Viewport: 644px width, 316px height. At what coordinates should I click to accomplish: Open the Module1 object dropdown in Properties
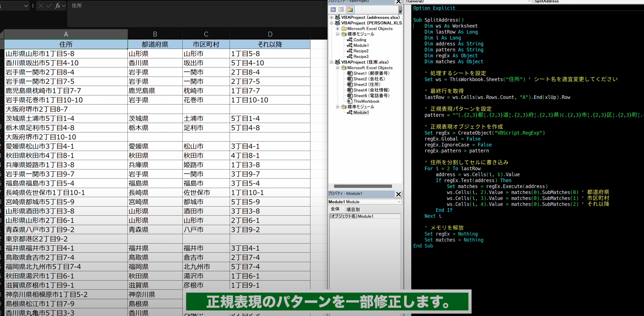(x=399, y=202)
